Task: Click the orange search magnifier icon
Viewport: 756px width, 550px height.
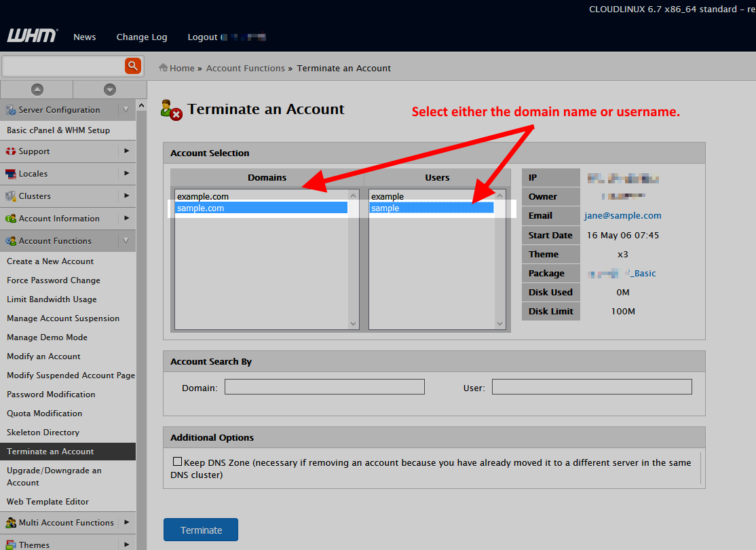Action: tap(132, 66)
